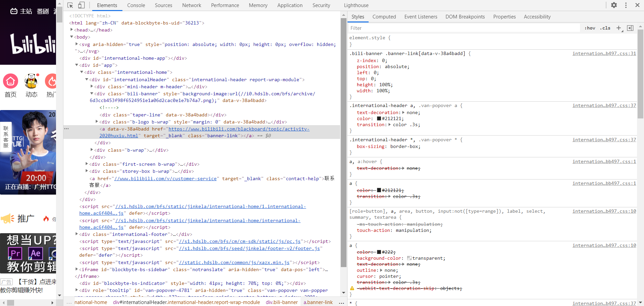Expand the head element node
This screenshot has width=644, height=306.
(x=72, y=30)
